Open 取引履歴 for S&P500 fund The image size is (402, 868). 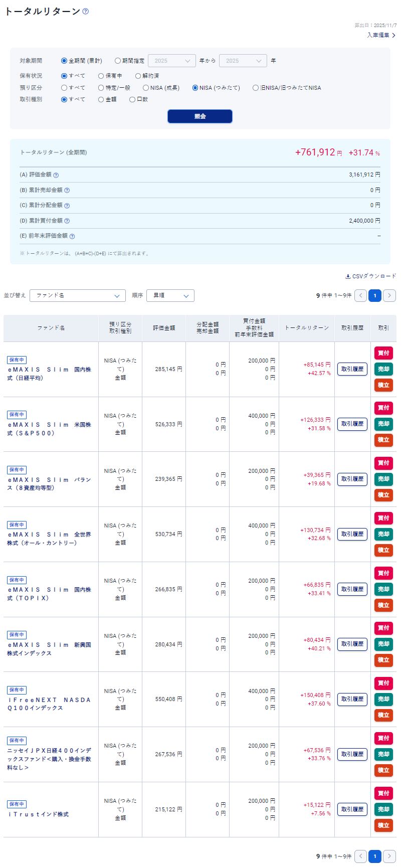point(352,424)
